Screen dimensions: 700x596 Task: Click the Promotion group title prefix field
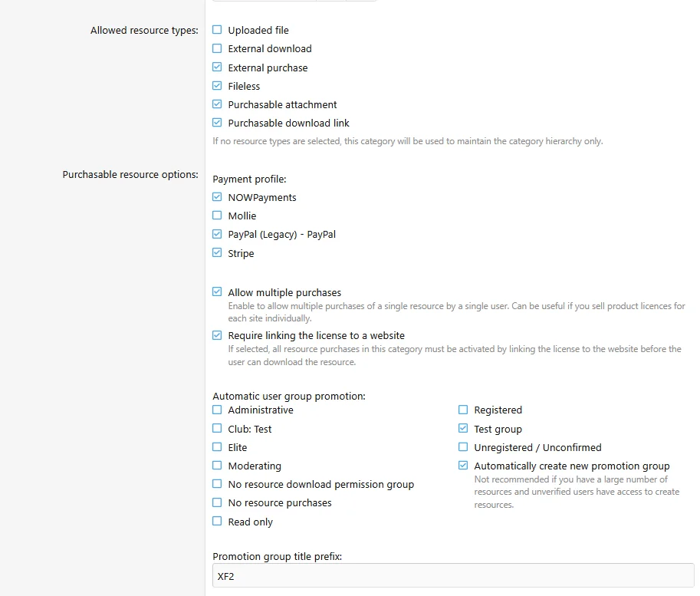click(x=452, y=575)
